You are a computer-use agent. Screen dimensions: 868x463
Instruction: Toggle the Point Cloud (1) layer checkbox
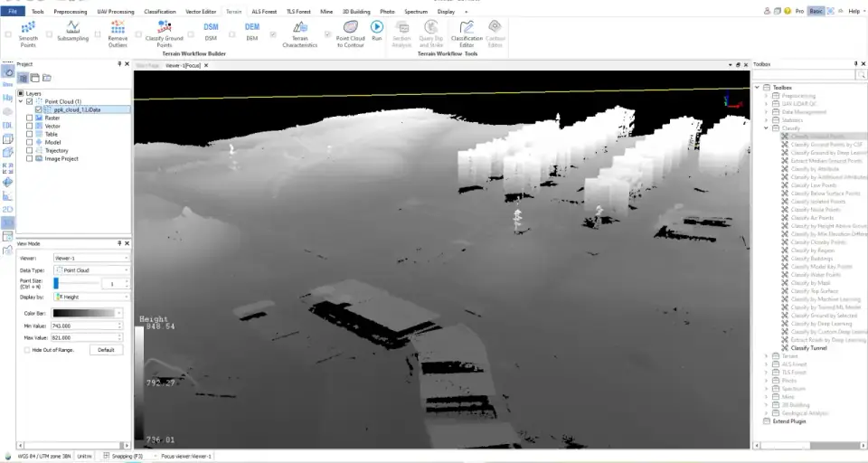[29, 101]
